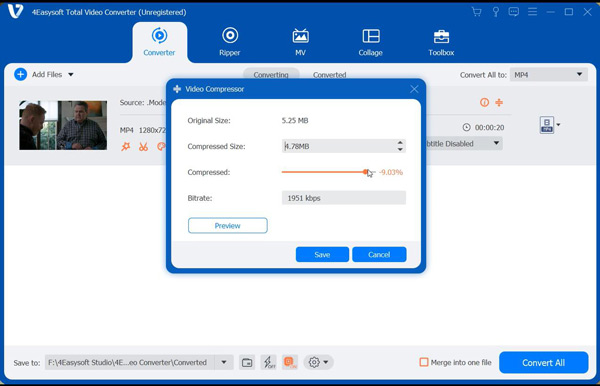Click Cancel in Video Compressor
This screenshot has width=600, height=386.
pyautogui.click(x=379, y=254)
